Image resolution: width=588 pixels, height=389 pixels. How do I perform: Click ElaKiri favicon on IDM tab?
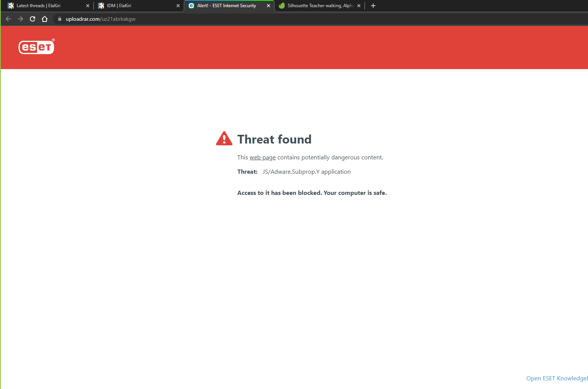[101, 6]
